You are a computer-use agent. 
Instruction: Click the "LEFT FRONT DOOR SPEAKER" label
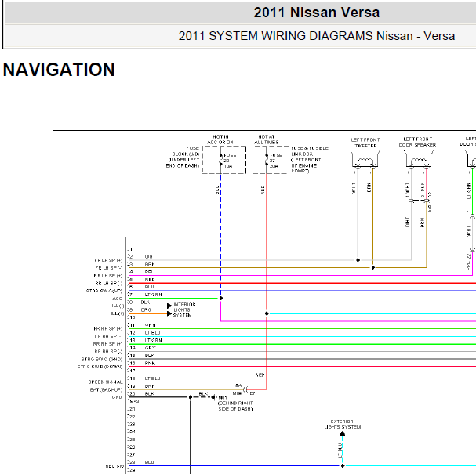pyautogui.click(x=417, y=142)
